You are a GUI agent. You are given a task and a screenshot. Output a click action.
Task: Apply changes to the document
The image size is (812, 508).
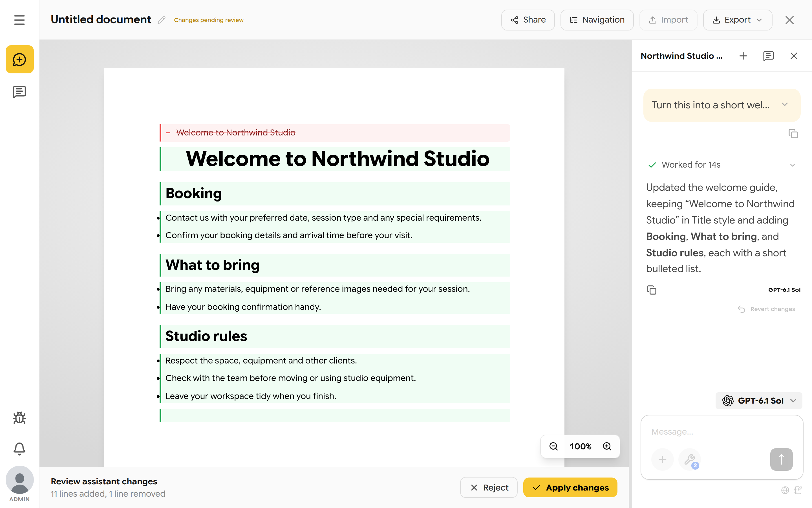(x=570, y=487)
